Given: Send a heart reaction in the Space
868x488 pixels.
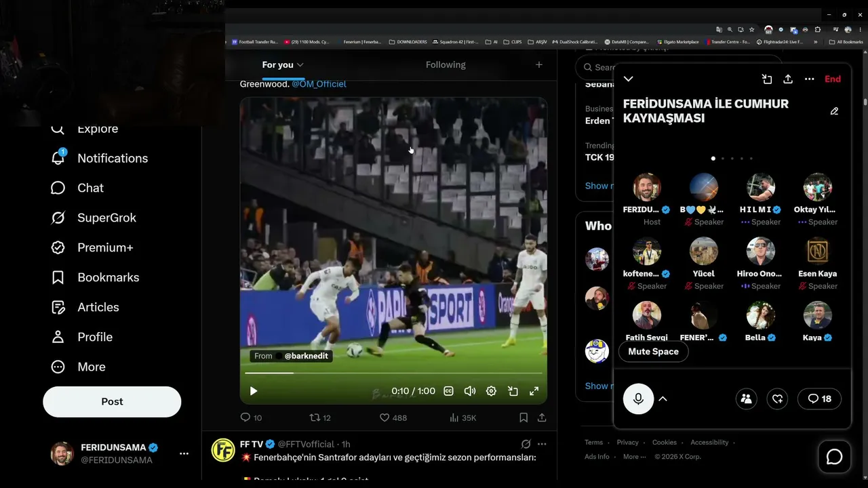Looking at the screenshot, I should [x=777, y=399].
